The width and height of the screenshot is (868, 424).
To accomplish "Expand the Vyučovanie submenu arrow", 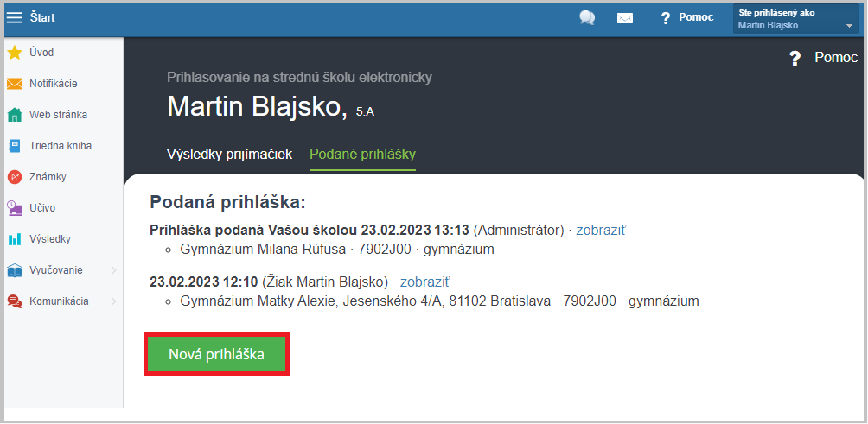I will click(x=114, y=270).
